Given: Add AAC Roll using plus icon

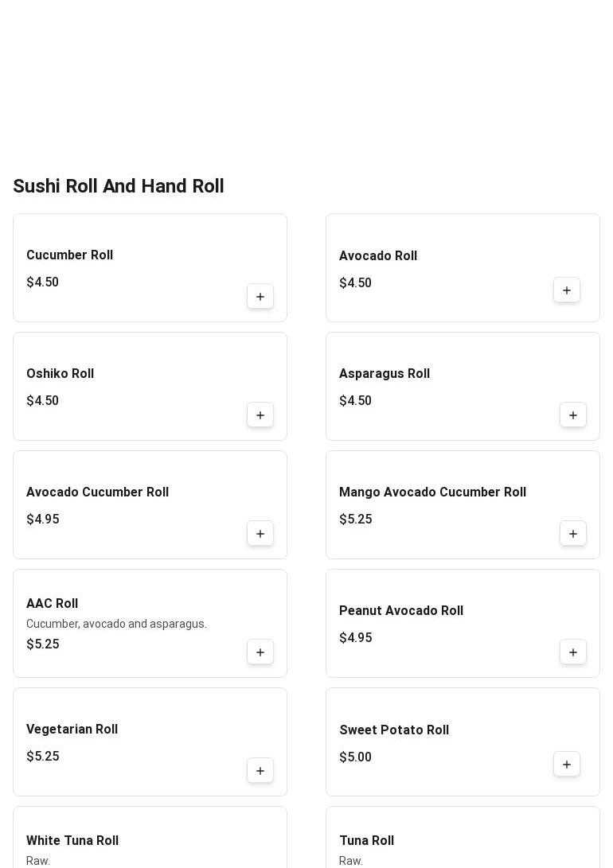Looking at the screenshot, I should 260,652.
